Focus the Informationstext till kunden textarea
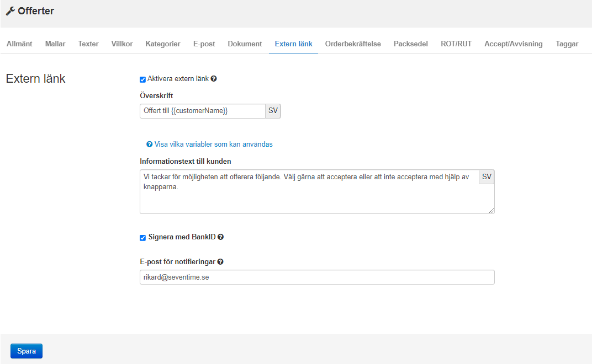 click(317, 191)
